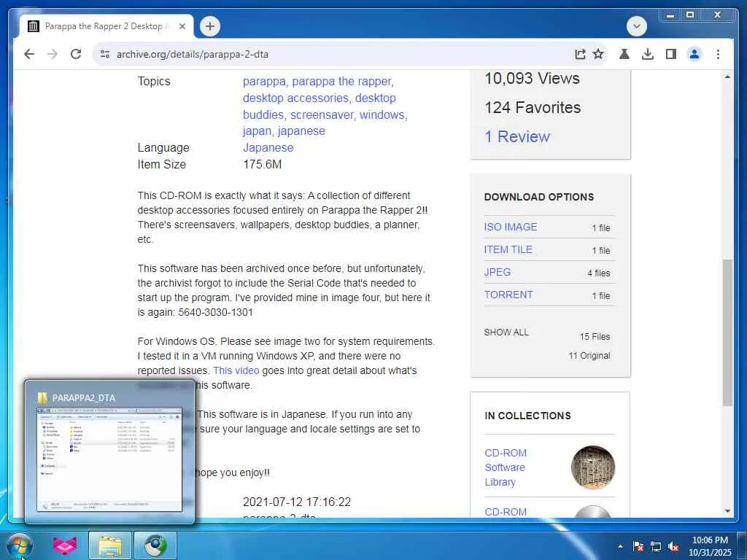
Task: Download the ISO IMAGE option
Action: click(510, 227)
